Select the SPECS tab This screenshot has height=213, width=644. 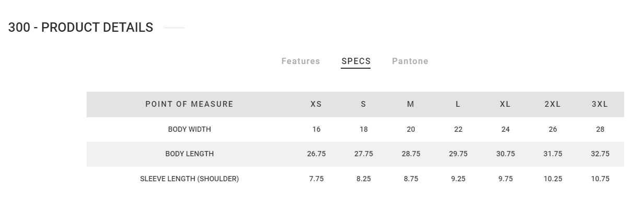pos(356,61)
